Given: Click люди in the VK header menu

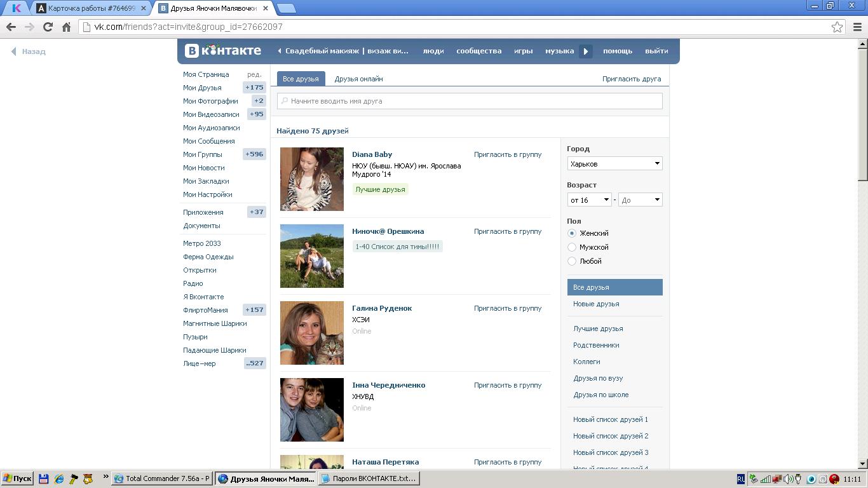Looking at the screenshot, I should (x=433, y=51).
